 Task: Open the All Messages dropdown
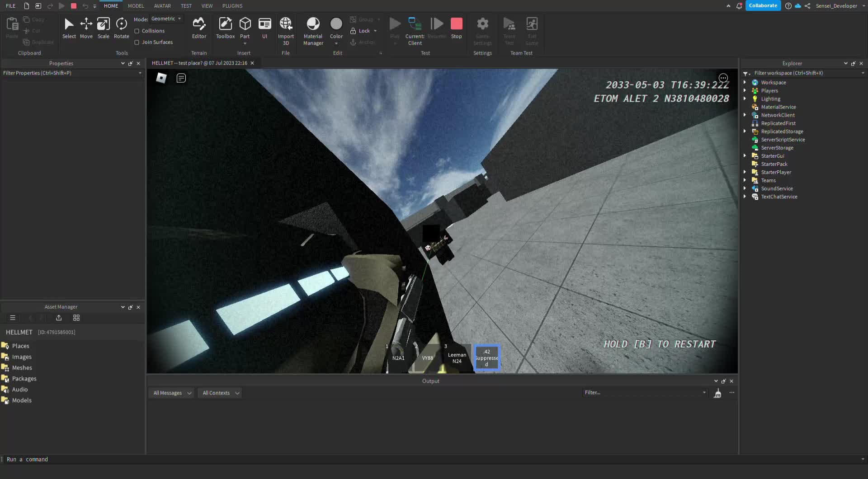(x=171, y=393)
